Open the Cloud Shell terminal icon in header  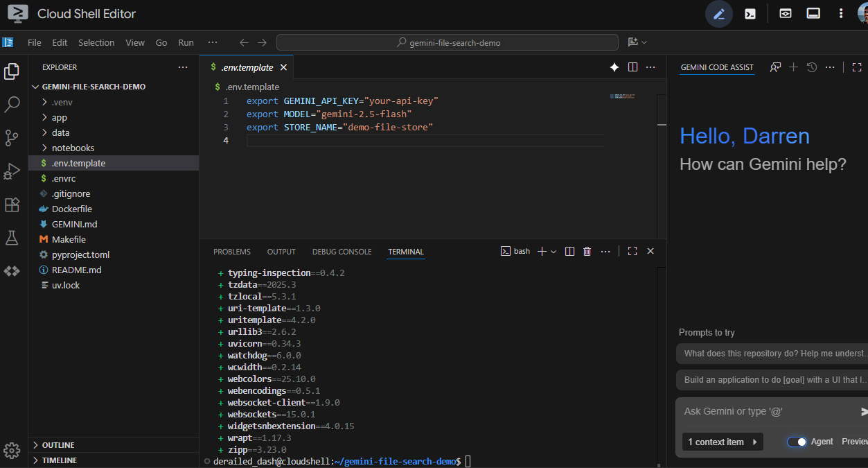pos(750,13)
